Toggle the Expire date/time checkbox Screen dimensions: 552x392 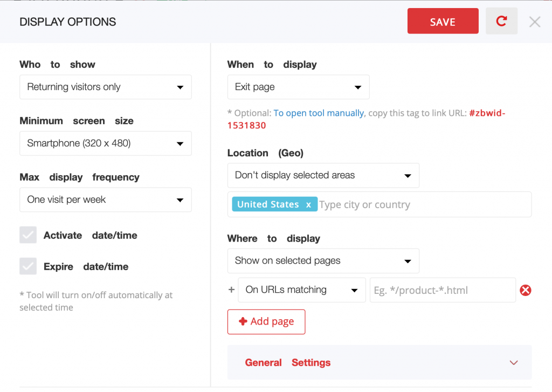(x=28, y=266)
